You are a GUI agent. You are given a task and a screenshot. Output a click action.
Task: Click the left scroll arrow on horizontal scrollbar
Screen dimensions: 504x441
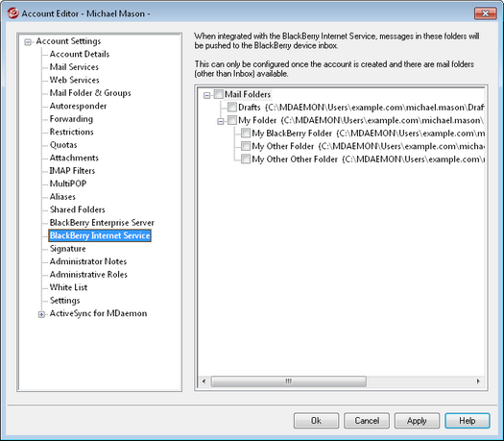click(x=204, y=381)
